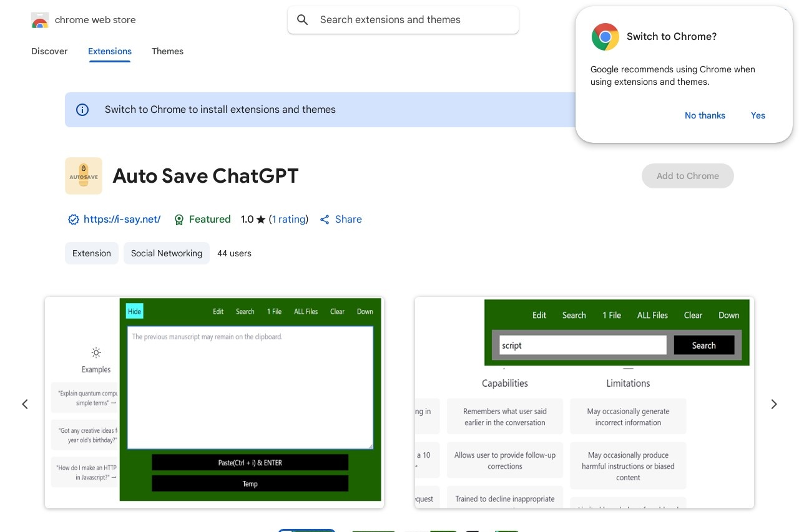Open the 1 rating link
The height and width of the screenshot is (532, 799).
click(x=288, y=220)
